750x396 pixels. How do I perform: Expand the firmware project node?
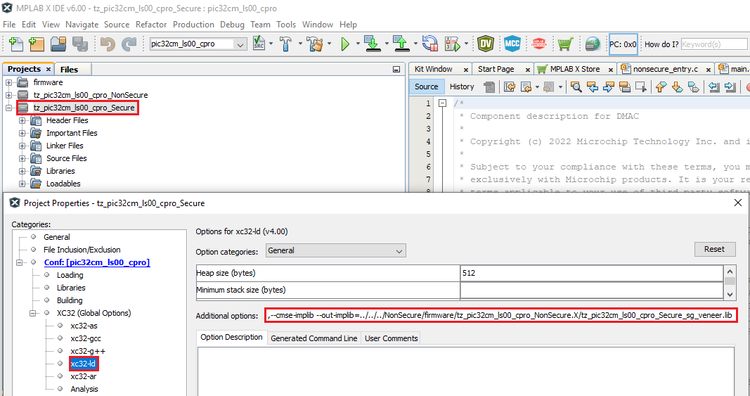click(x=9, y=82)
